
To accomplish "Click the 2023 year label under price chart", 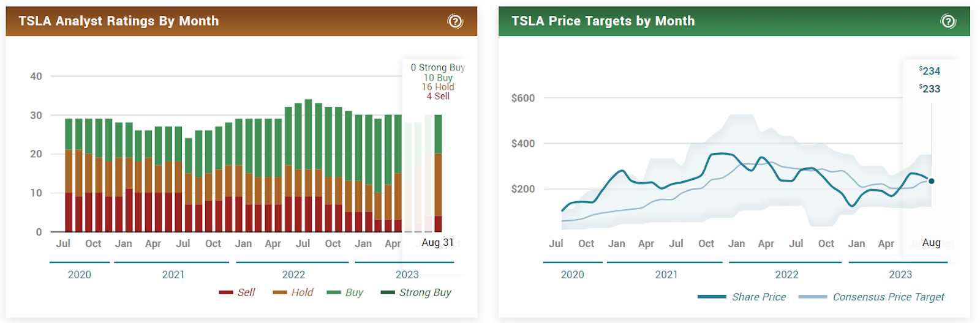I will click(900, 275).
